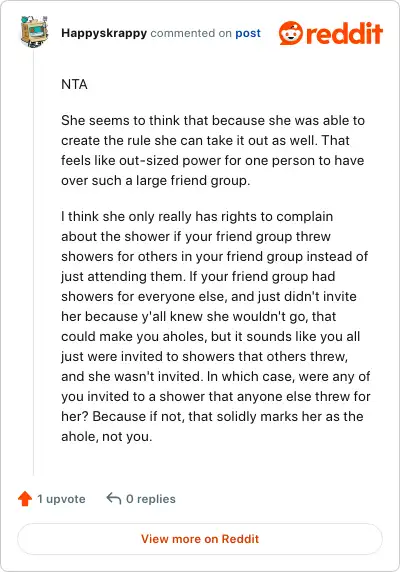This screenshot has height=572, width=400.
Task: Click the vertical comment thread line
Action: [x=34, y=261]
